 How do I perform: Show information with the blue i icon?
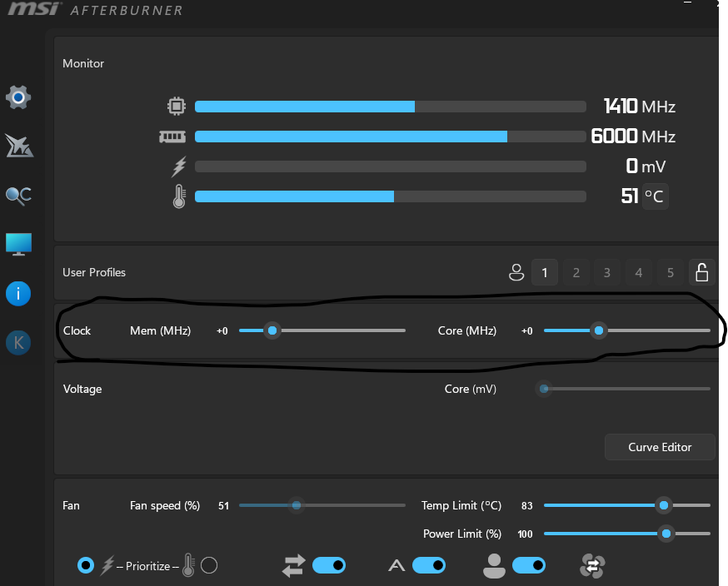click(18, 294)
